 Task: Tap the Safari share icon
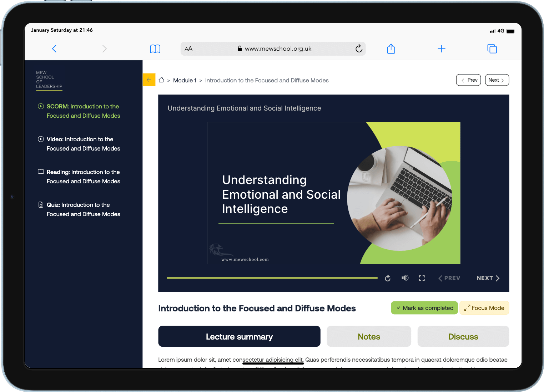pos(391,49)
